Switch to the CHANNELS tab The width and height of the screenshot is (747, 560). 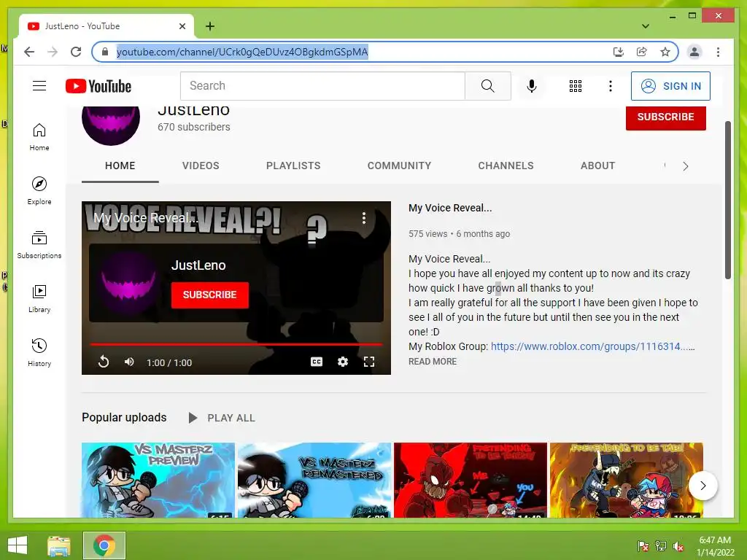click(506, 166)
